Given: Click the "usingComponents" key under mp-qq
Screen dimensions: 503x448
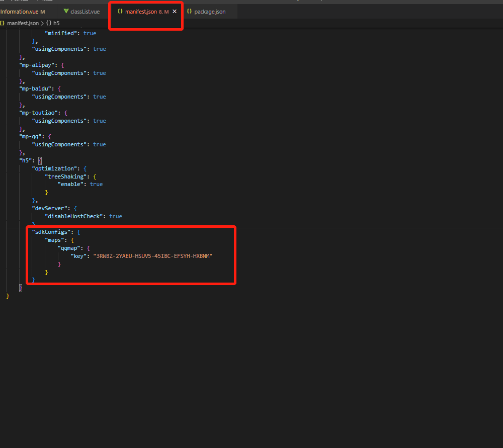Looking at the screenshot, I should point(59,145).
